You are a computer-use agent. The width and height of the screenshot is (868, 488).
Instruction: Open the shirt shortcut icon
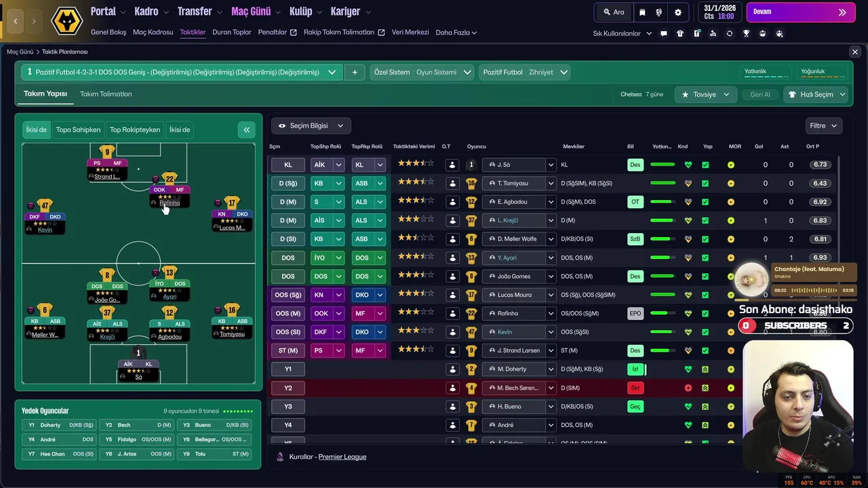(680, 33)
